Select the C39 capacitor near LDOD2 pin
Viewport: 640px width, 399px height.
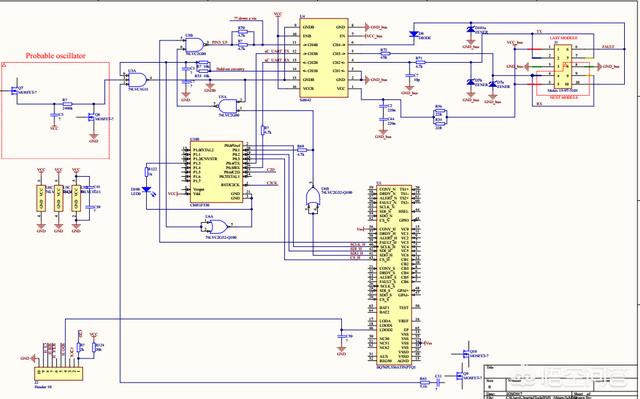tap(341, 337)
